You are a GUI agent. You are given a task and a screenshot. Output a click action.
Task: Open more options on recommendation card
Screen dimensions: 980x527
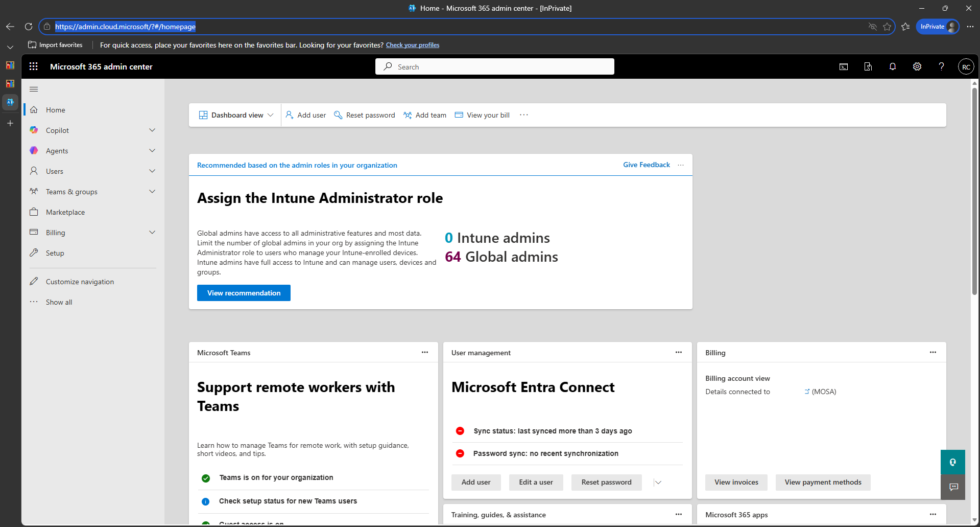[681, 165]
